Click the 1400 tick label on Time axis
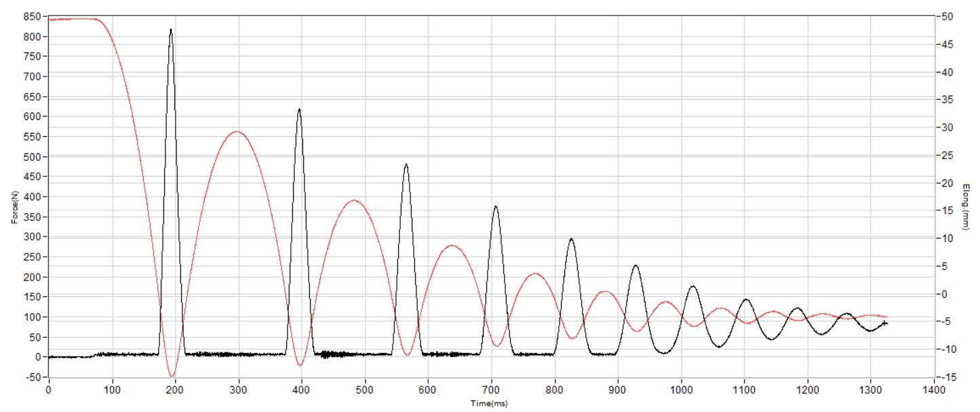The height and width of the screenshot is (412, 980). click(933, 391)
